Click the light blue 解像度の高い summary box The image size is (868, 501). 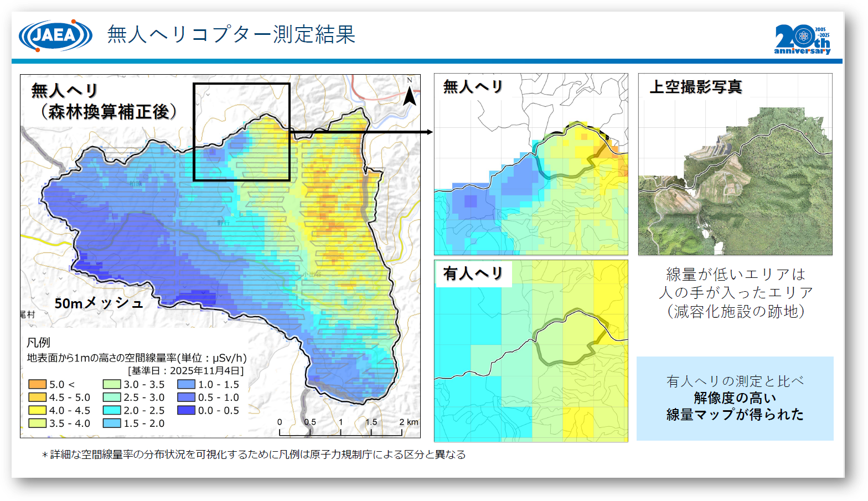click(735, 399)
